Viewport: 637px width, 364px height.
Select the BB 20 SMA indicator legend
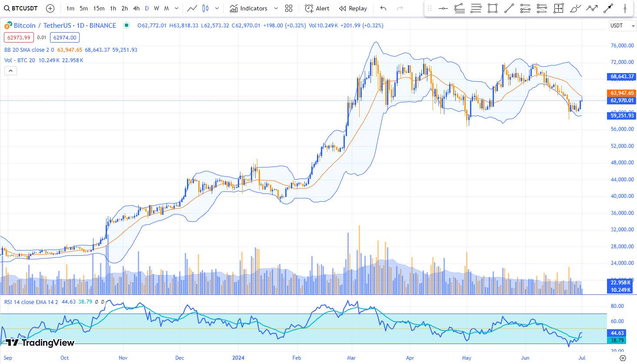pos(29,50)
